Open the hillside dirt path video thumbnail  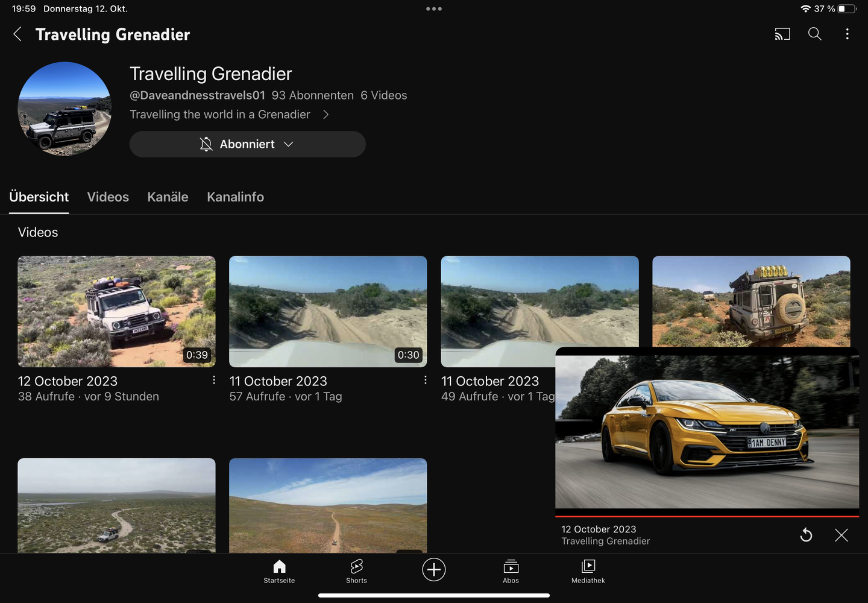(328, 505)
